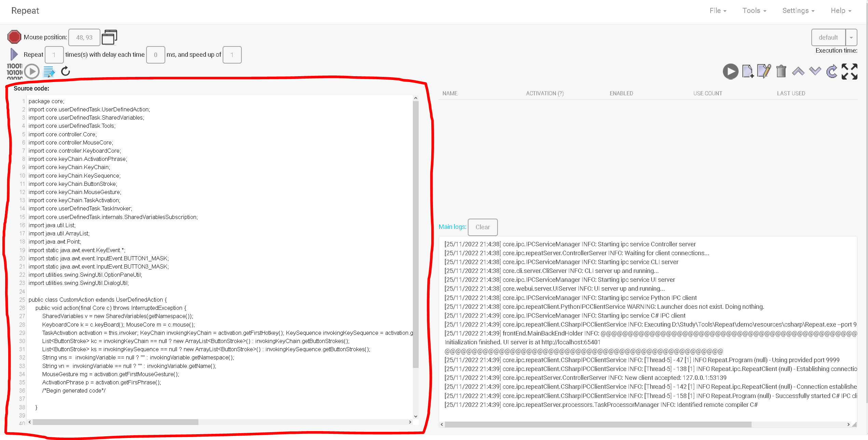Expand the task group dropdown arrow
The image size is (868, 440).
click(851, 38)
